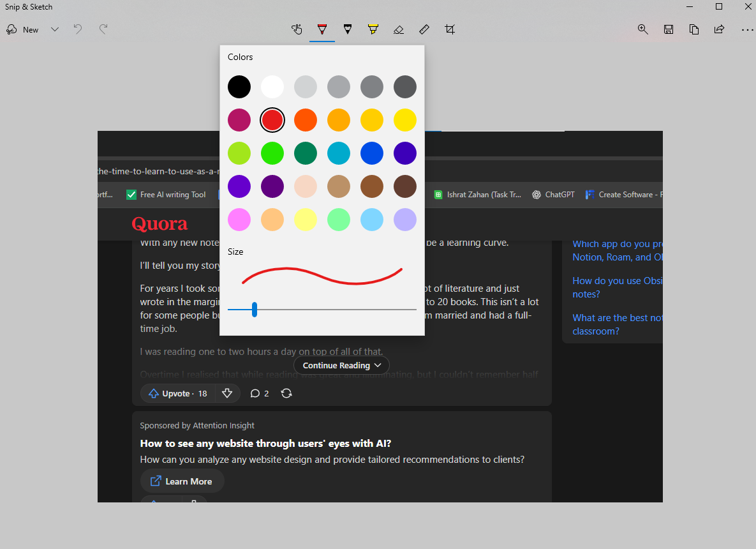Pick the orange color swatch

click(306, 120)
